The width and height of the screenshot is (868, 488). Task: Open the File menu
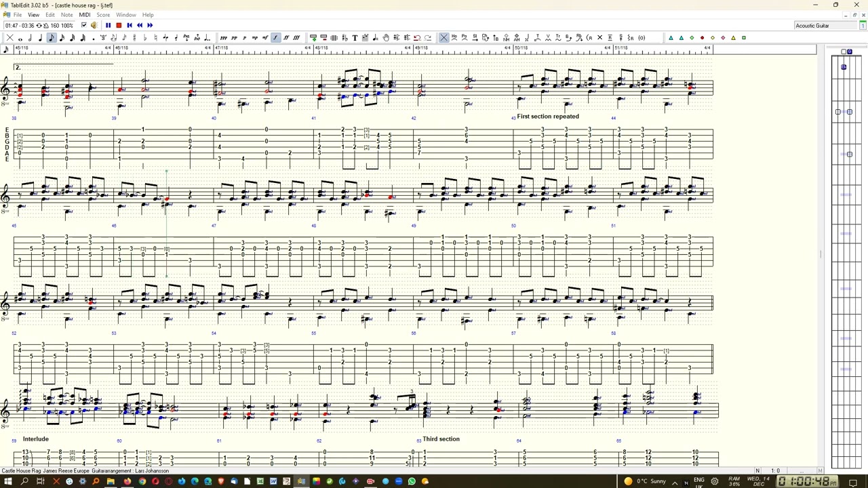pyautogui.click(x=18, y=15)
